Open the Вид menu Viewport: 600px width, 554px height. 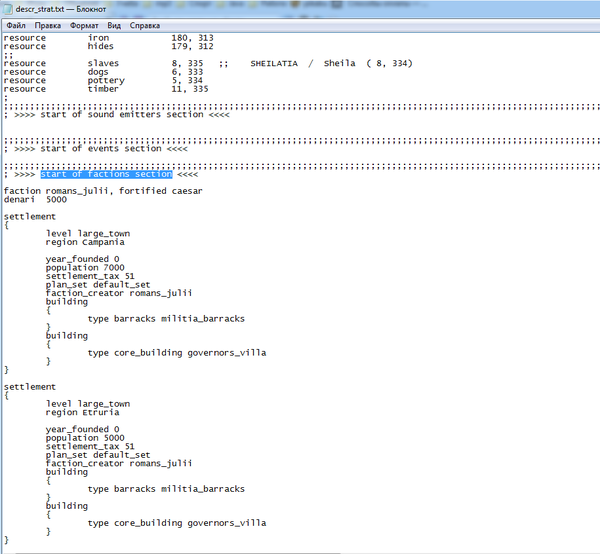click(x=118, y=24)
